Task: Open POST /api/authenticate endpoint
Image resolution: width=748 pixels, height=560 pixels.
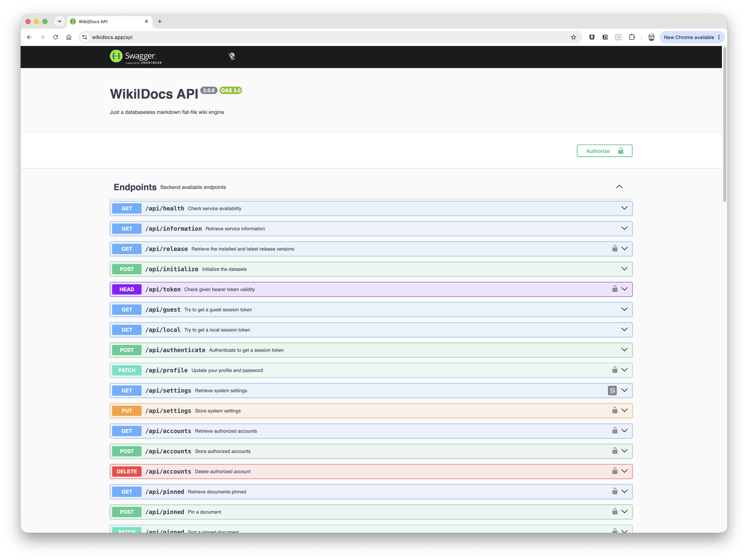Action: [x=371, y=350]
